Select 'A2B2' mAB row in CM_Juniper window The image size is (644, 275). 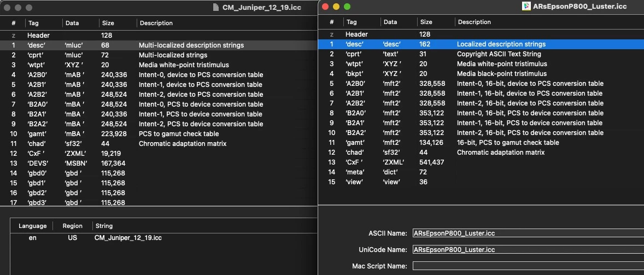click(159, 95)
